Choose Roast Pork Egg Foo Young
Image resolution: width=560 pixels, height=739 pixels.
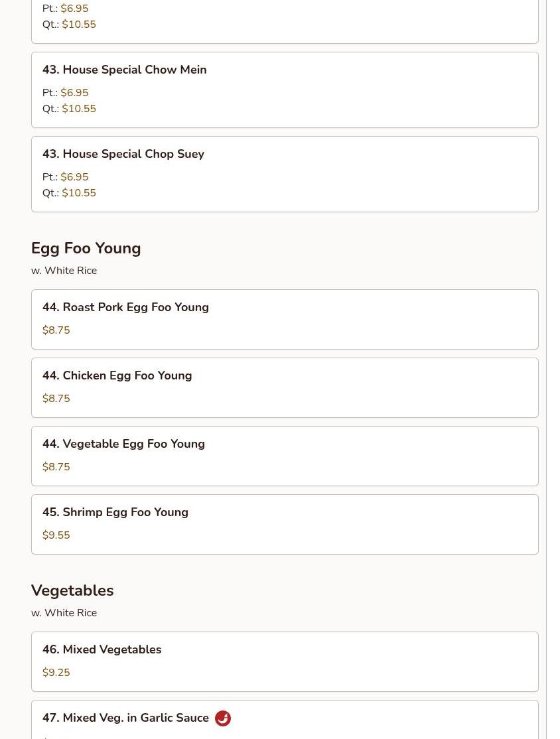click(x=125, y=307)
